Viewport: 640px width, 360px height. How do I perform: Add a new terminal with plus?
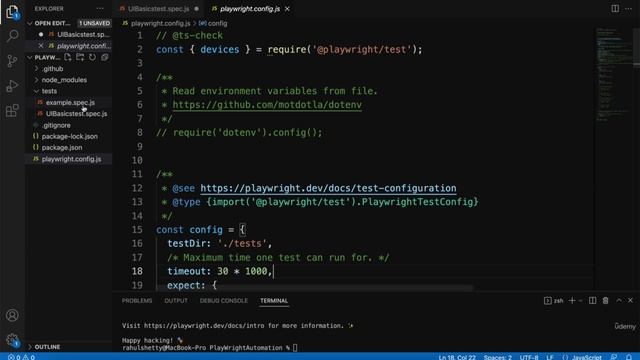tap(572, 301)
